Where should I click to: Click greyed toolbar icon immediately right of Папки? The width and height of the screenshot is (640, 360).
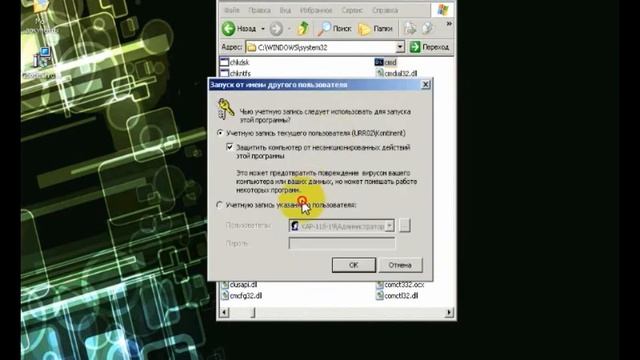tap(409, 28)
